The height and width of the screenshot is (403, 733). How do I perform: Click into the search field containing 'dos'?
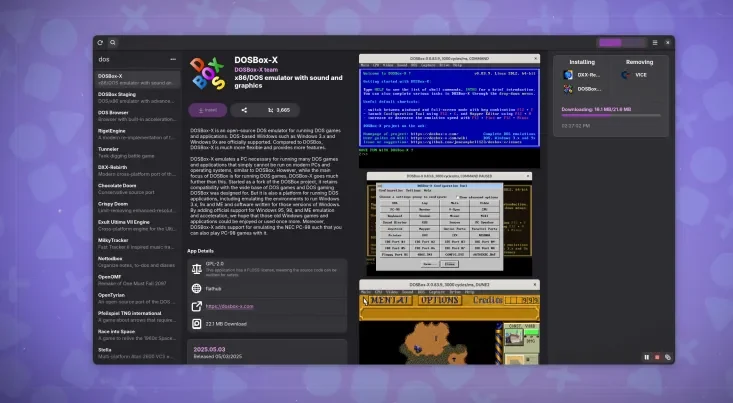[131, 59]
